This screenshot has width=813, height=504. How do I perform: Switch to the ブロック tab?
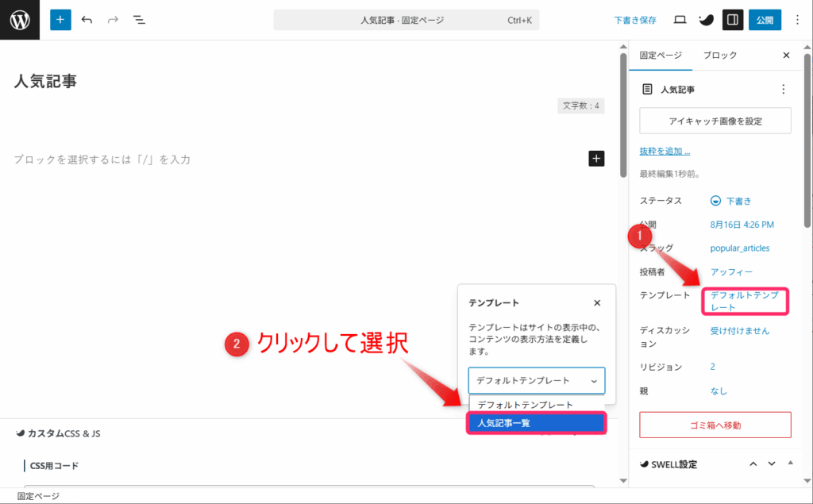coord(719,55)
